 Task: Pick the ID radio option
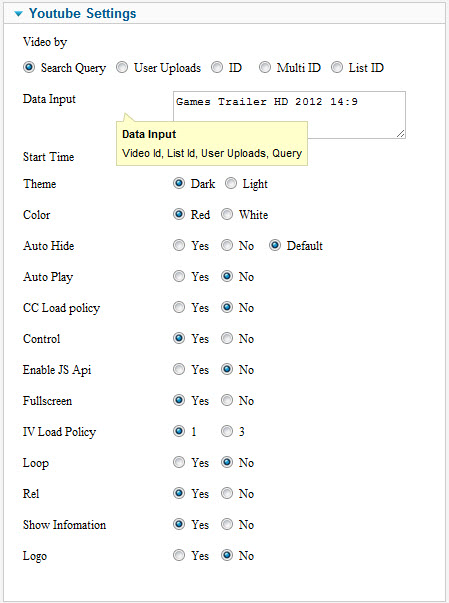(x=217, y=68)
